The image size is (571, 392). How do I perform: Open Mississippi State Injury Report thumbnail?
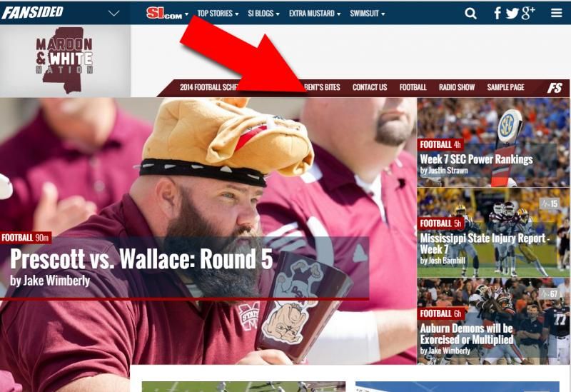(x=493, y=233)
